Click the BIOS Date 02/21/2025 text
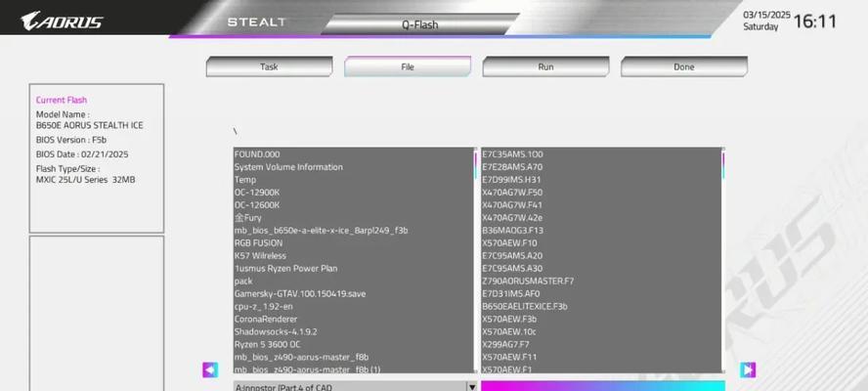The width and height of the screenshot is (868, 391). coord(82,154)
